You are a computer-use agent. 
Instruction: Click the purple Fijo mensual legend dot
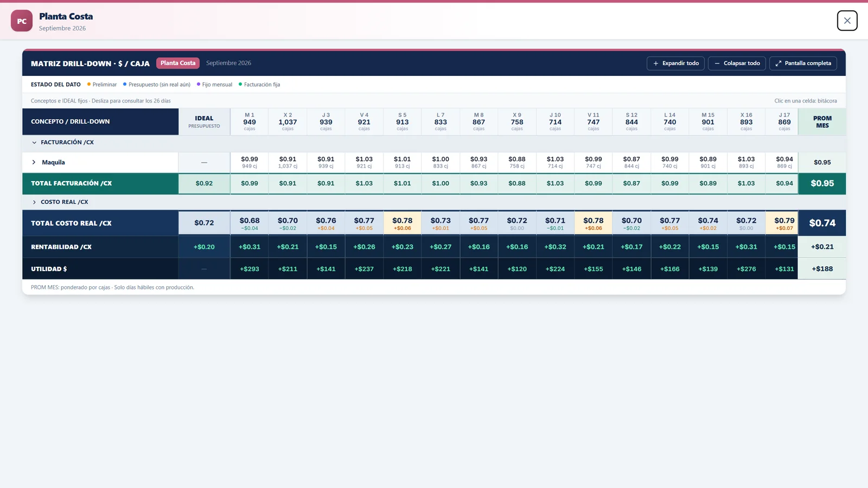tap(199, 84)
